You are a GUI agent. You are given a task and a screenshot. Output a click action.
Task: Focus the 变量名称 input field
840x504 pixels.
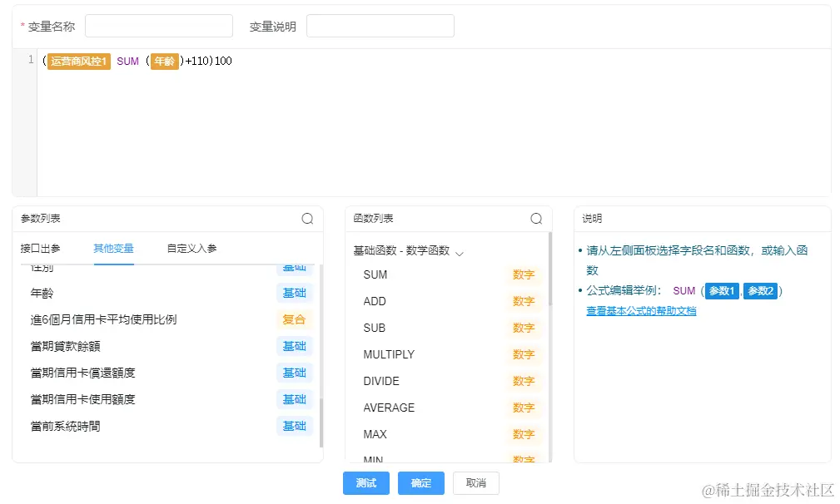tap(158, 26)
